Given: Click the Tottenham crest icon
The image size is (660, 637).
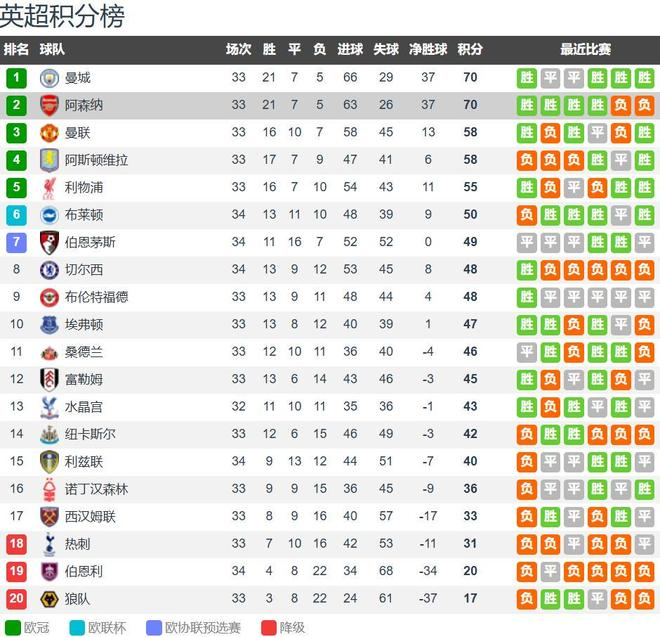Looking at the screenshot, I should pos(49,543).
